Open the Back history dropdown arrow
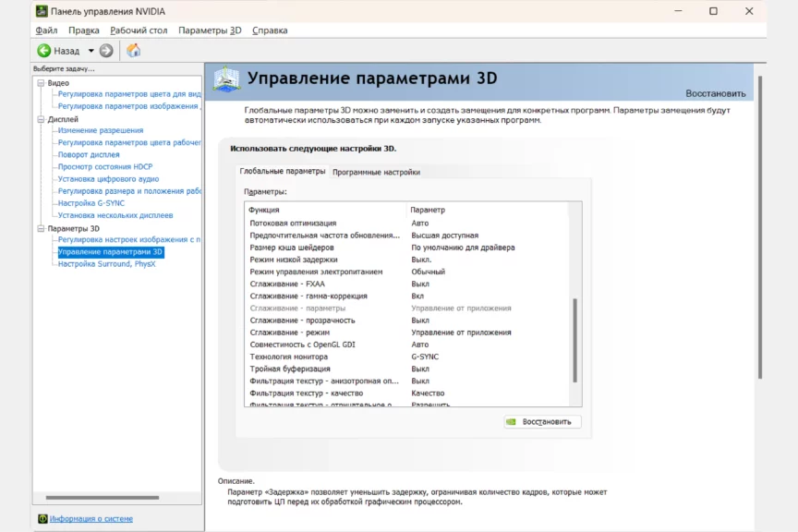Screen dimensions: 798x532 [x=91, y=52]
